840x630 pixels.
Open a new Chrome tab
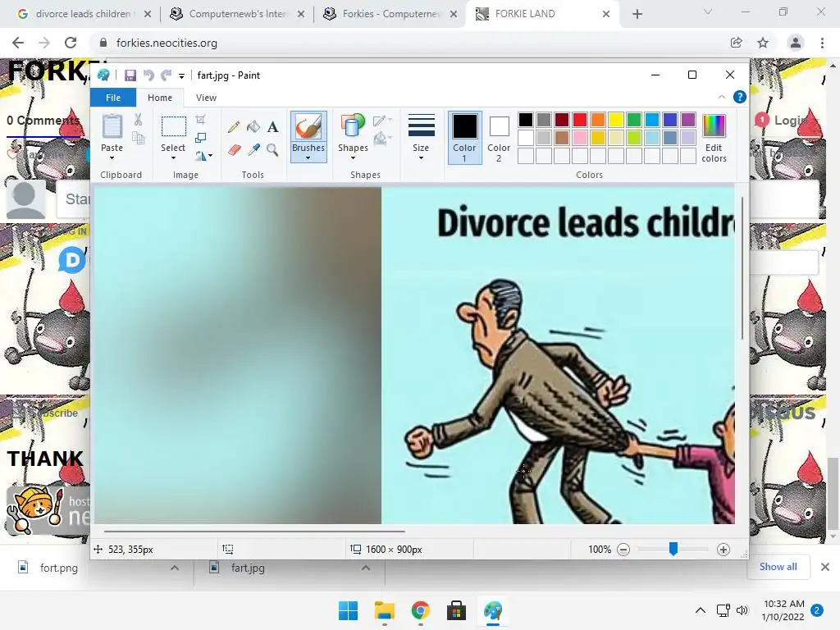click(637, 14)
